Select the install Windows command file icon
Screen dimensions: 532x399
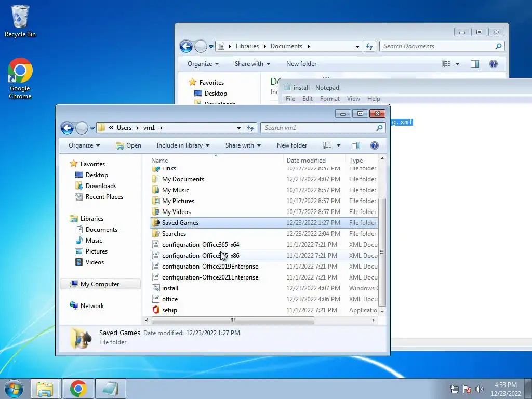coord(156,288)
